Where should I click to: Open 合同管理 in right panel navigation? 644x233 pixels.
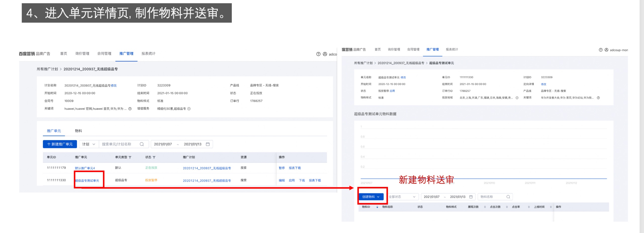click(413, 50)
